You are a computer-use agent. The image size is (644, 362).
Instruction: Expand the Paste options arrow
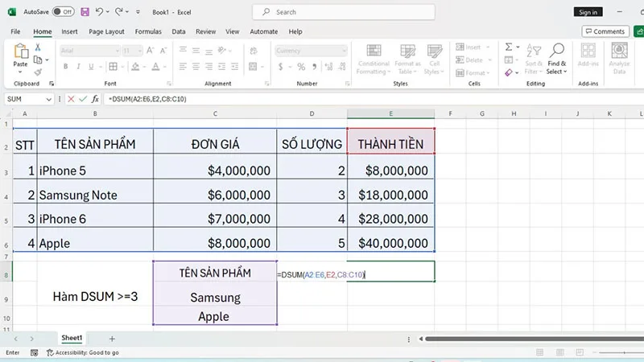pyautogui.click(x=20, y=72)
